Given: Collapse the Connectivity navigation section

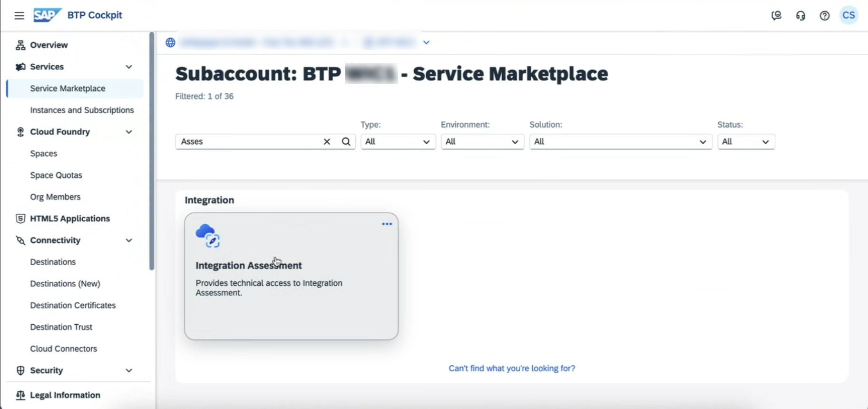Looking at the screenshot, I should tap(129, 240).
